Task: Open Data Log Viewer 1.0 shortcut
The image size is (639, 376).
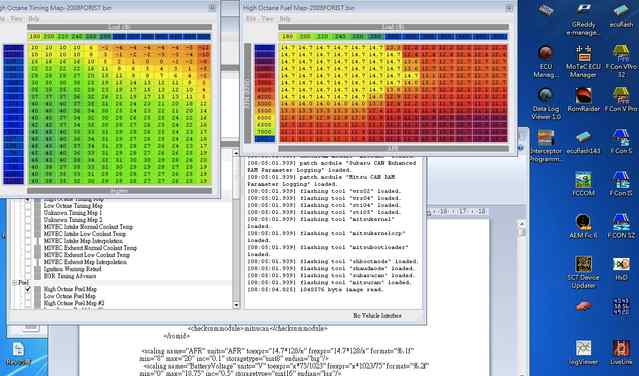Action: point(546,104)
